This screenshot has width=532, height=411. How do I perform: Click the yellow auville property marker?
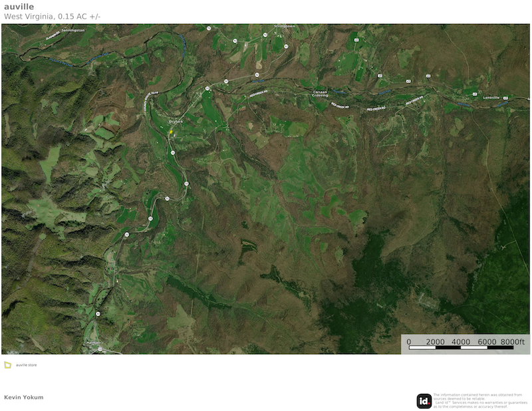[x=170, y=132]
